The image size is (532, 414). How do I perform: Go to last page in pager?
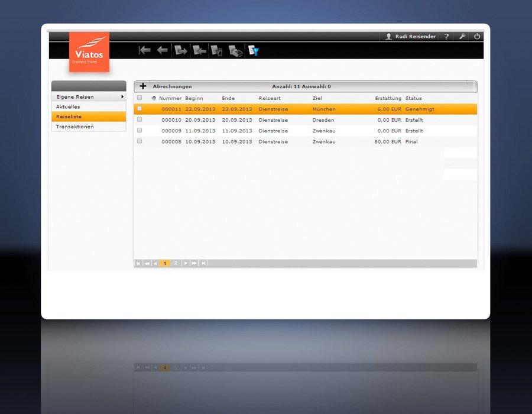pos(203,263)
